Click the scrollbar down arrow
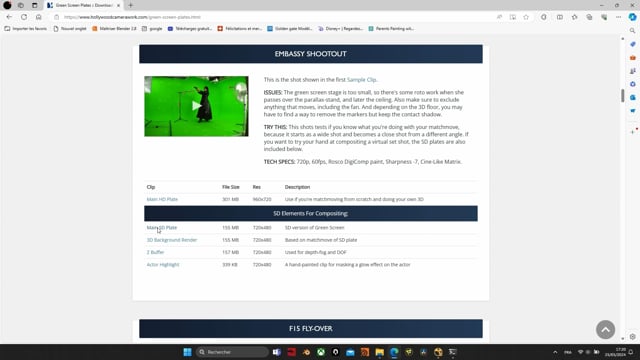Screen dimensions: 640x360 [x=622, y=338]
